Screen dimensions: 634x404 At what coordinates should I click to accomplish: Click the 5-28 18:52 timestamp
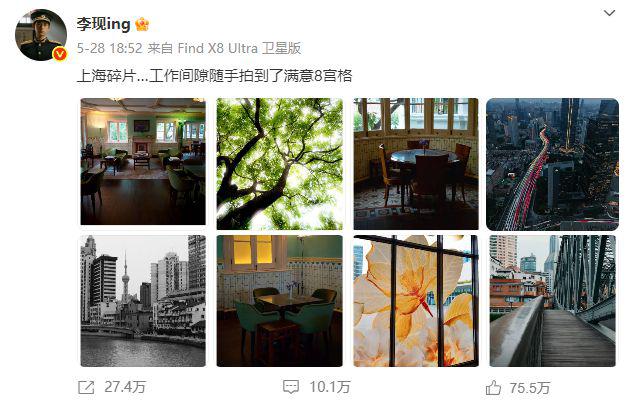click(110, 49)
